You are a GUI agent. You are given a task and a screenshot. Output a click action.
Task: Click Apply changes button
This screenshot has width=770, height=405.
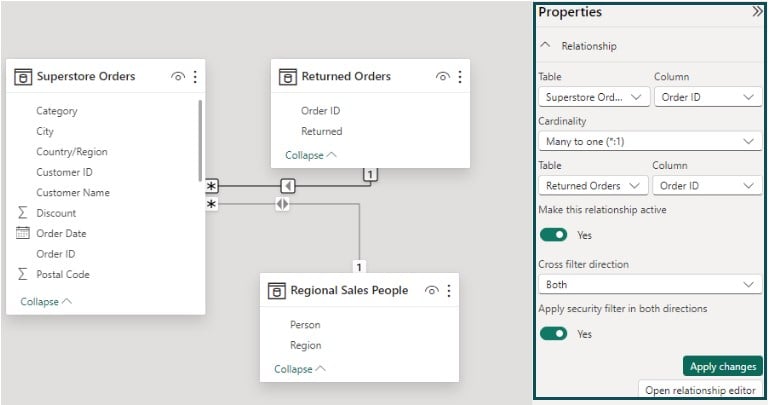722,366
